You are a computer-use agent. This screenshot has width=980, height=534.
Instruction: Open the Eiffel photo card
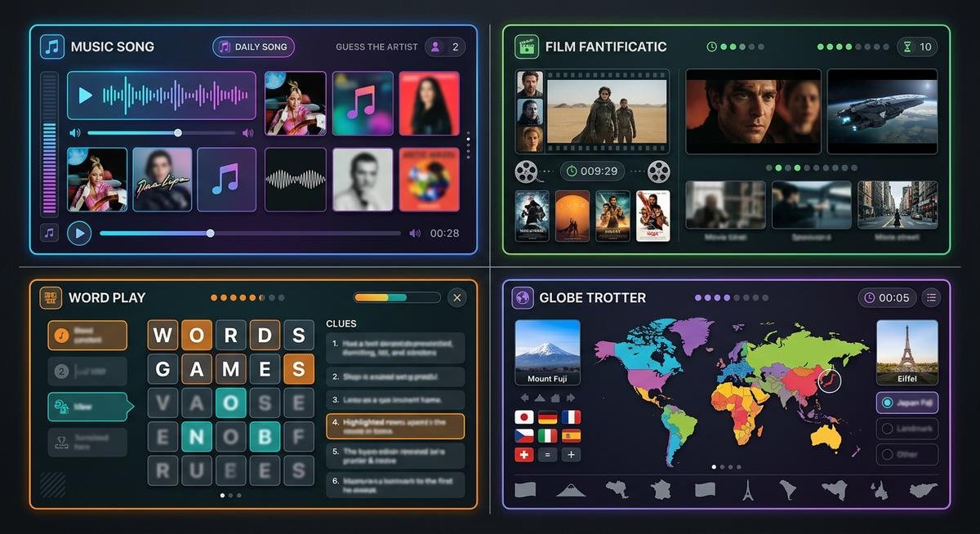tap(907, 352)
